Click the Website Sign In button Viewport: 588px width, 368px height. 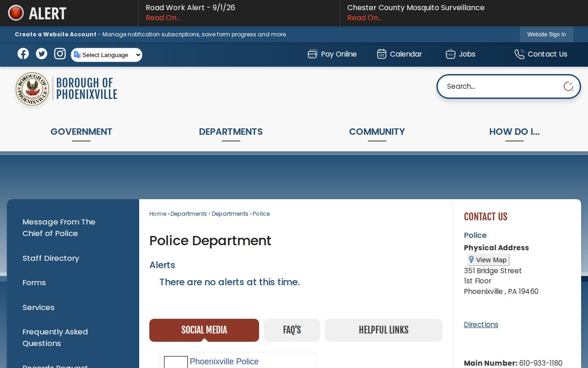(x=547, y=34)
